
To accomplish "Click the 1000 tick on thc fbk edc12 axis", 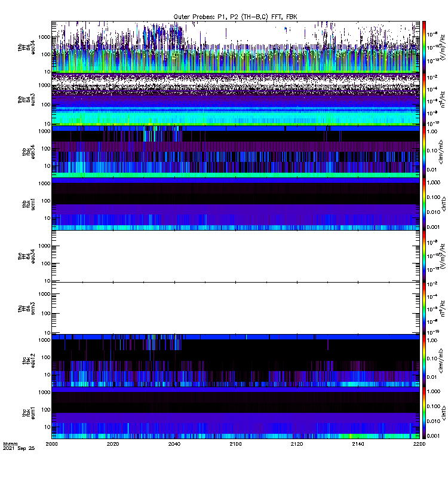I will point(44,340).
